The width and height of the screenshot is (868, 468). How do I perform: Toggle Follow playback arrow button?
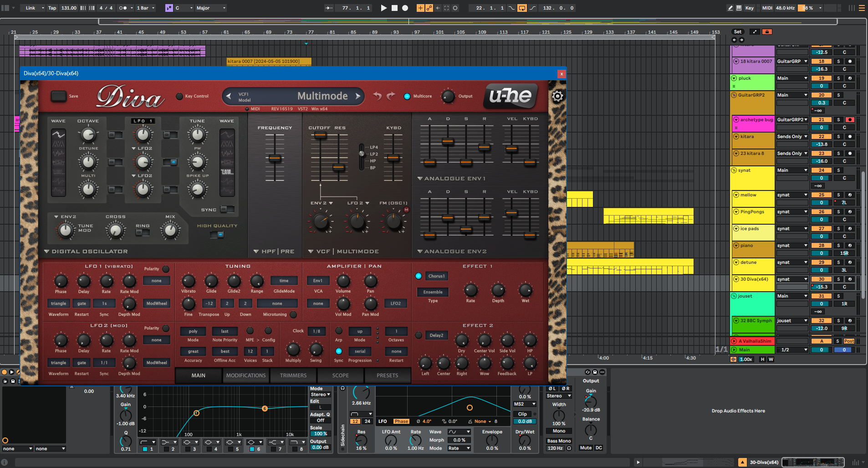coord(329,8)
